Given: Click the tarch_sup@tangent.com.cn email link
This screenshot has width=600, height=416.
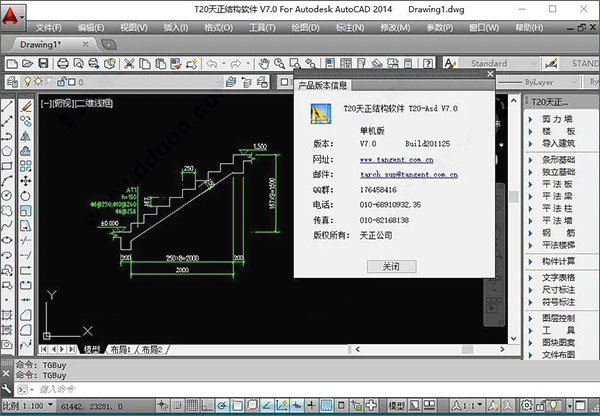Looking at the screenshot, I should click(409, 175).
